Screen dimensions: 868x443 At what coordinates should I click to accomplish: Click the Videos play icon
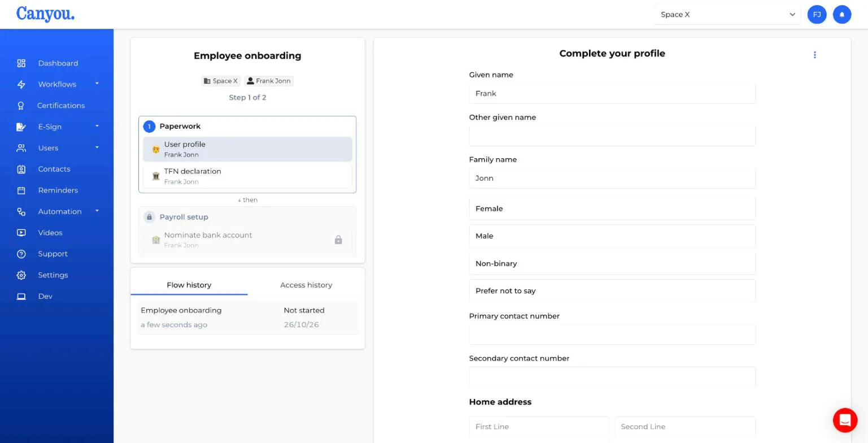coord(21,233)
